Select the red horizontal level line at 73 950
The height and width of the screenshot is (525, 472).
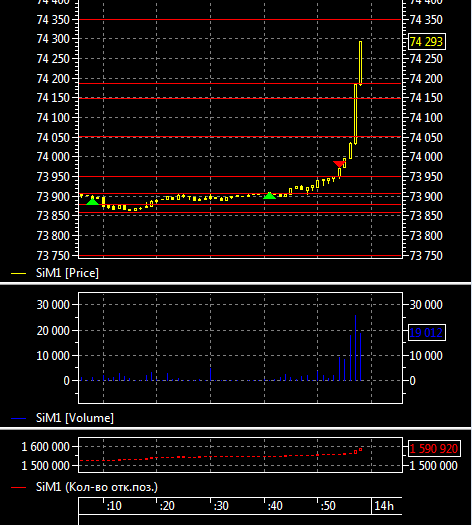pyautogui.click(x=240, y=176)
